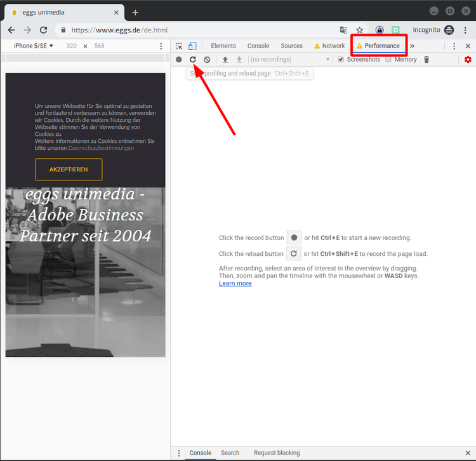Click the lock extension icon in toolbar
This screenshot has height=461, width=476.
click(380, 30)
